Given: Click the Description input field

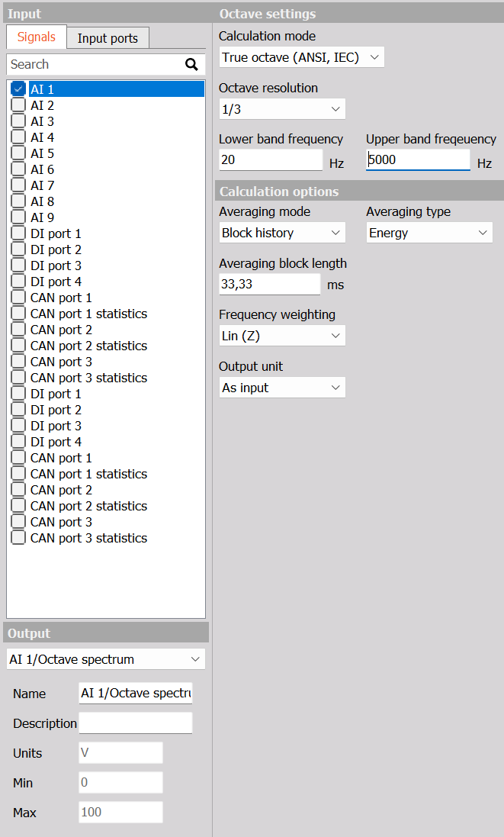Looking at the screenshot, I should pyautogui.click(x=136, y=723).
